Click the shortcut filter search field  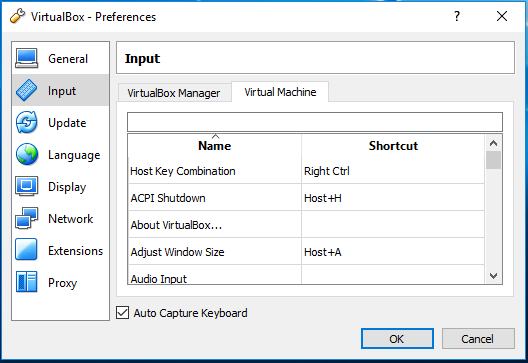coord(315,122)
